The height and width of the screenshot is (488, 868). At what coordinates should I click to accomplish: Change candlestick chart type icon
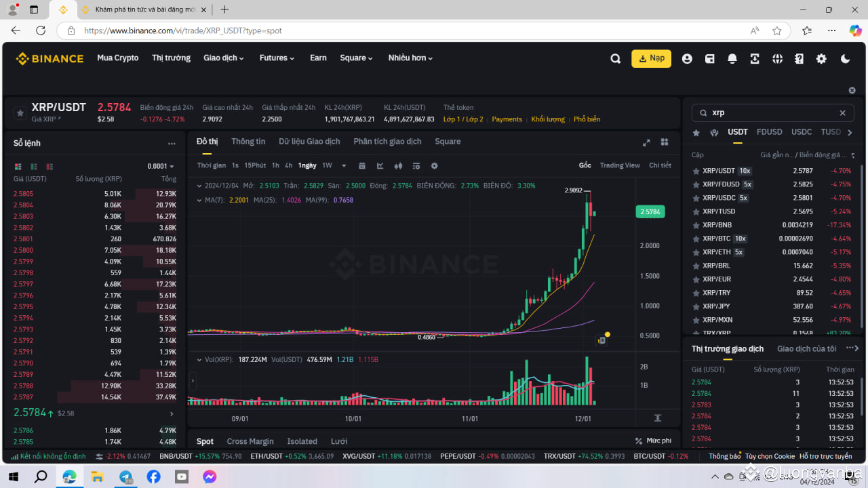398,166
